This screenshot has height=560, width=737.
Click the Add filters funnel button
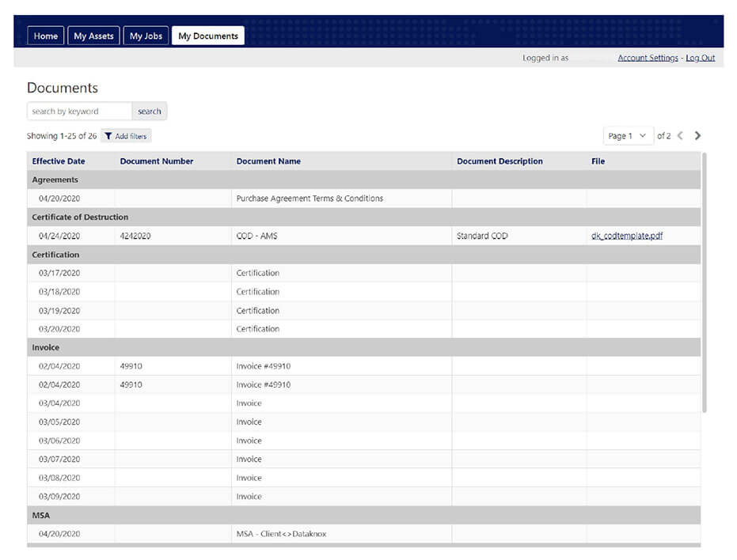pos(126,136)
